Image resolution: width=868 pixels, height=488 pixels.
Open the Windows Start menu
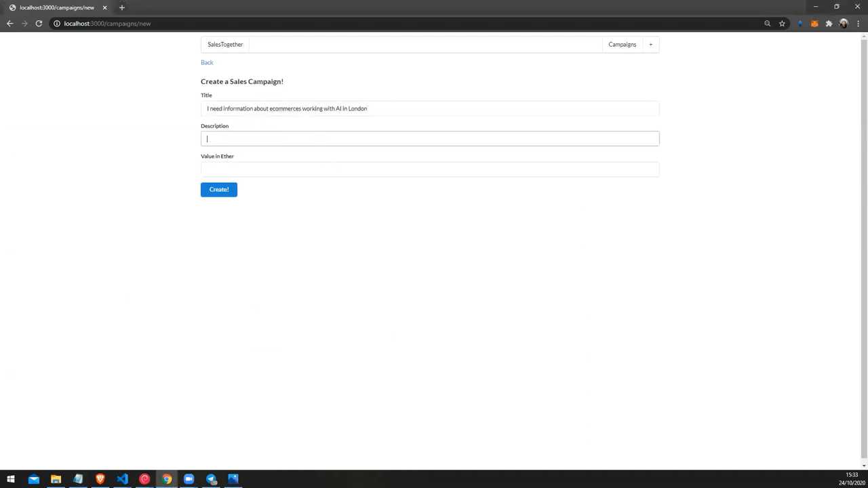11,479
